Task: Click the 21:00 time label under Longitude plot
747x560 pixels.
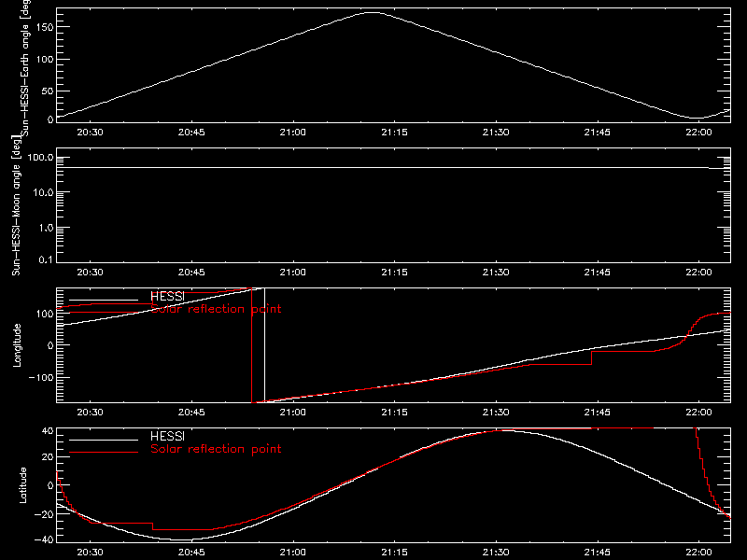Action: (293, 412)
